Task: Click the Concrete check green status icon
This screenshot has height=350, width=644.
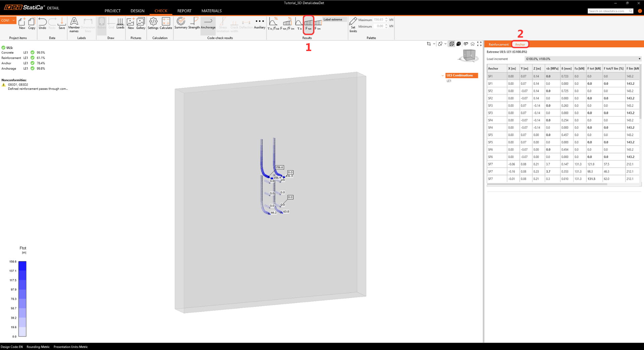Action: click(x=33, y=52)
